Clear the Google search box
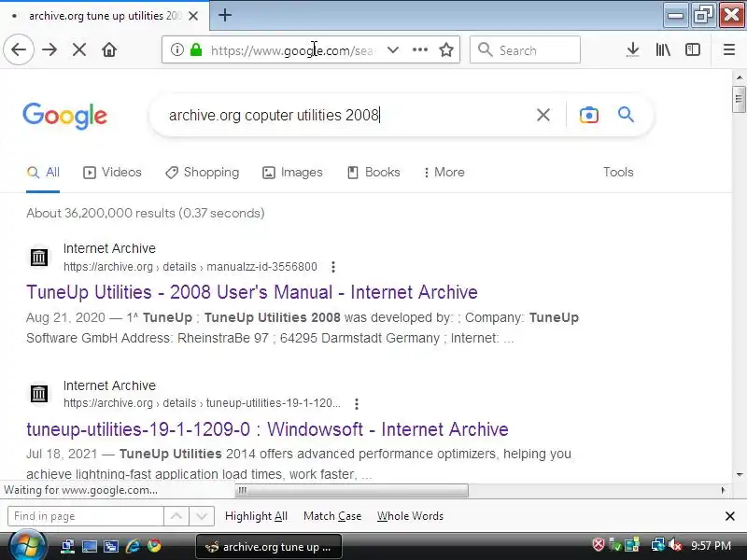This screenshot has width=747, height=560. tap(543, 115)
